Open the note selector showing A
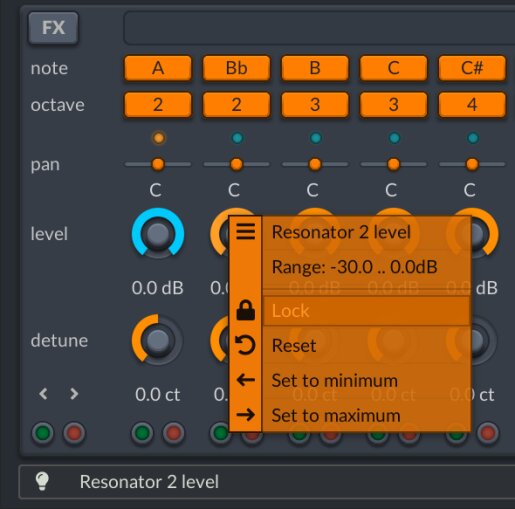 [158, 68]
